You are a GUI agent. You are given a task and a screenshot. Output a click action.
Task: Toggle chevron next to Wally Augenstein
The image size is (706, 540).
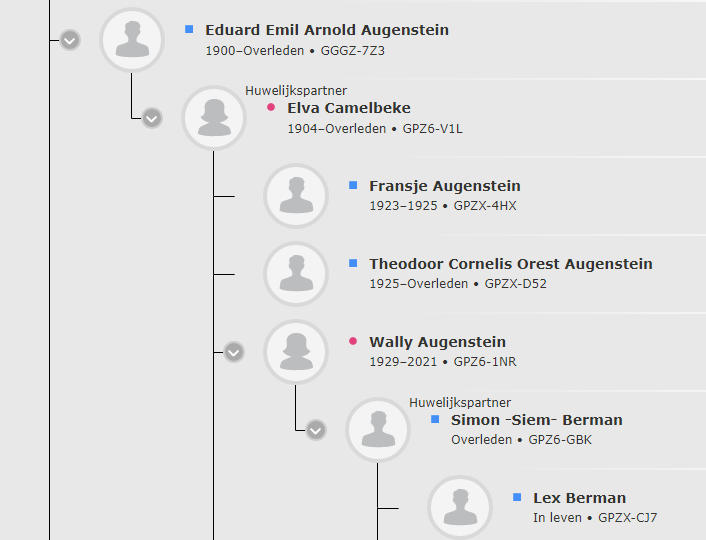coord(234,352)
